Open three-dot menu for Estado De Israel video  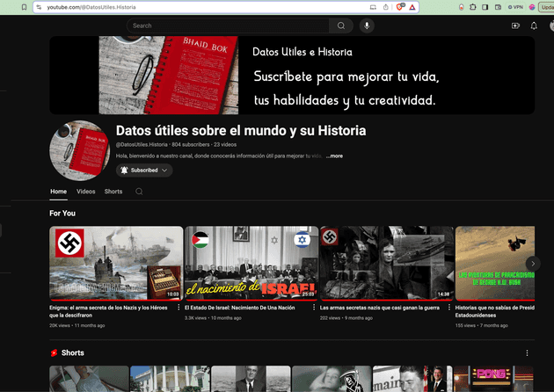[314, 308]
